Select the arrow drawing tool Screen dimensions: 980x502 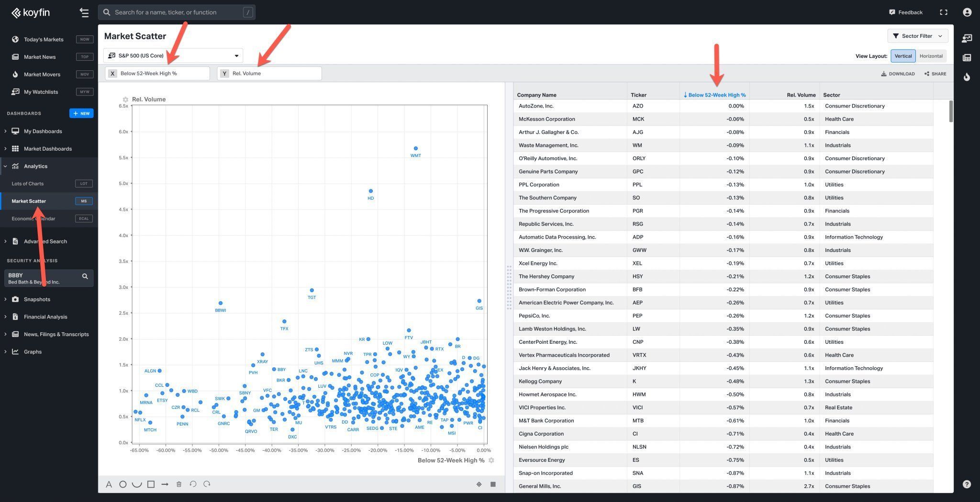click(x=165, y=484)
